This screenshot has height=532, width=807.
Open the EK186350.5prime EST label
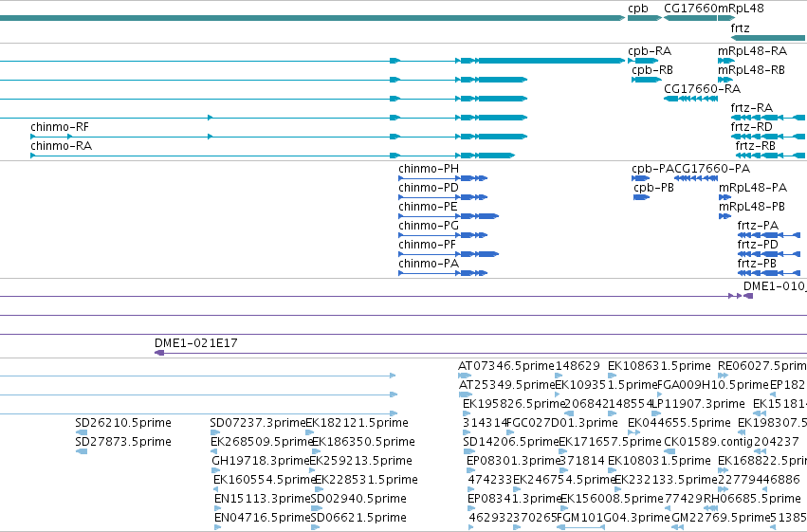tap(363, 442)
